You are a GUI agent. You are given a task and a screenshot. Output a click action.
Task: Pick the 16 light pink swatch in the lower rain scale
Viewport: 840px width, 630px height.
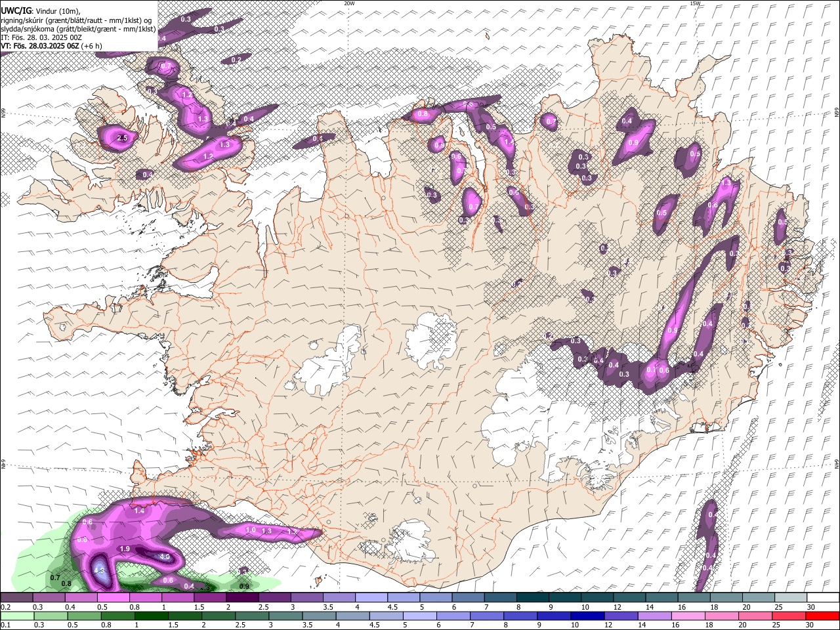click(x=689, y=616)
